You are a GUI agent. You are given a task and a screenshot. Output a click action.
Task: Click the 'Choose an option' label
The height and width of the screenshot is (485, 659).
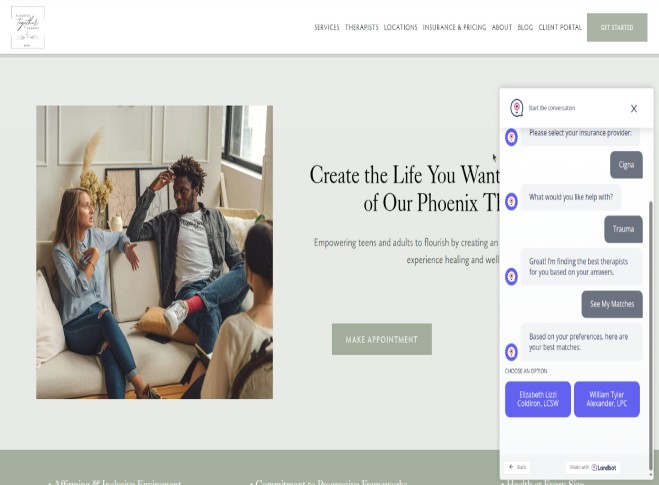coord(526,371)
